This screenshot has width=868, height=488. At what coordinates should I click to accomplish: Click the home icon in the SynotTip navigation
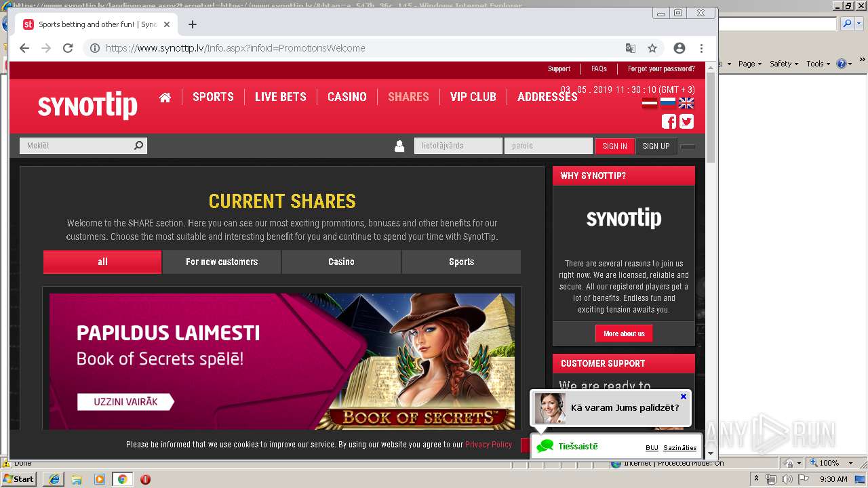pyautogui.click(x=165, y=97)
